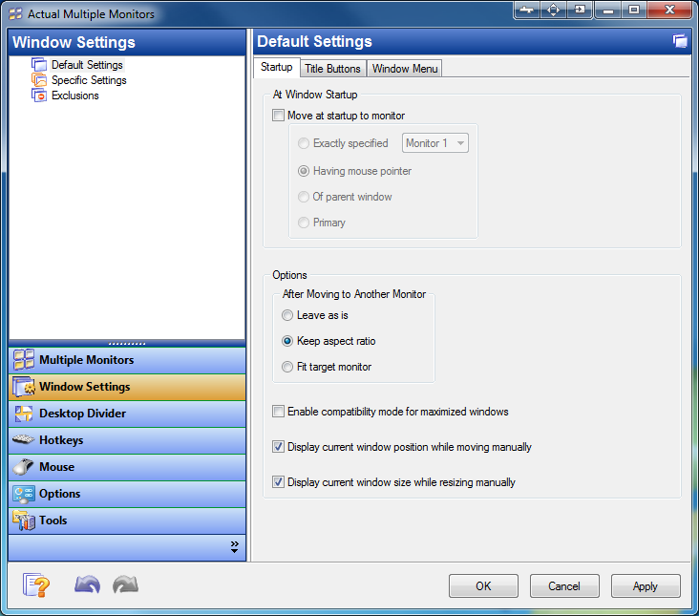Image resolution: width=699 pixels, height=616 pixels.
Task: Click the undo arrow icon
Action: (x=88, y=584)
